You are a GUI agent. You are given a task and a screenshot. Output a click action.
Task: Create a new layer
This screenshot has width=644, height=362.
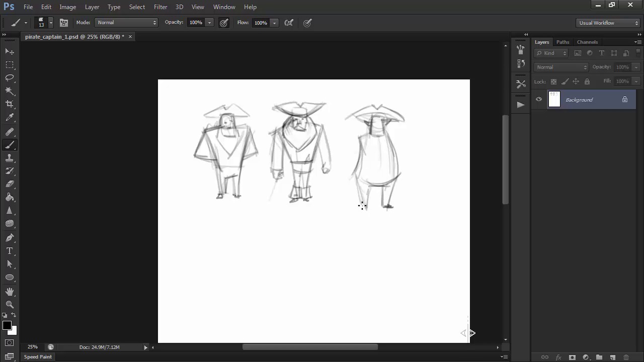[x=612, y=357]
